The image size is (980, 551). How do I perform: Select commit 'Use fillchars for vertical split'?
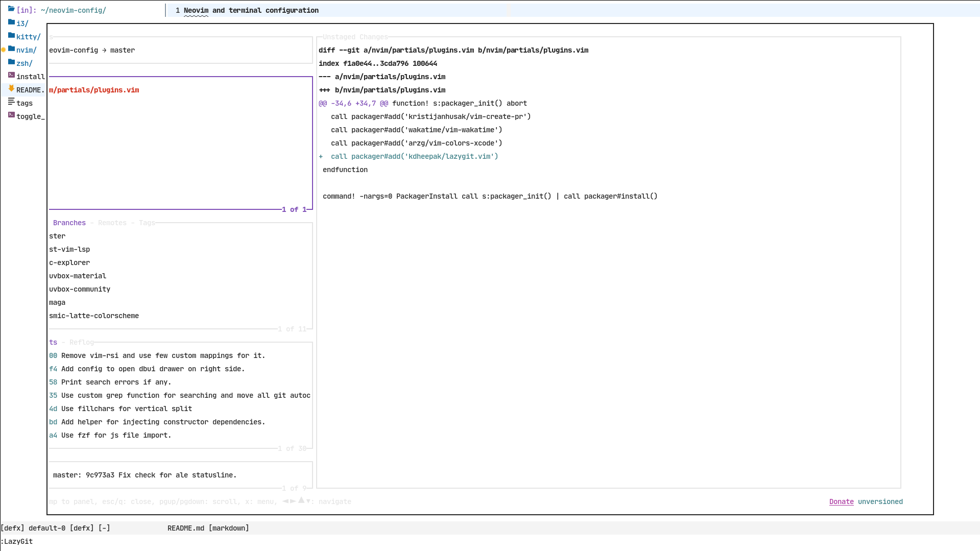[121, 409]
